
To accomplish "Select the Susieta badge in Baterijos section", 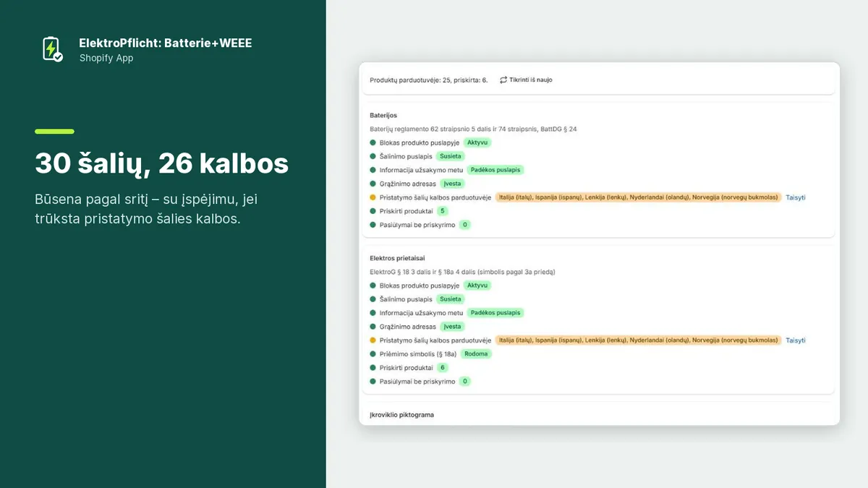I will coord(451,156).
